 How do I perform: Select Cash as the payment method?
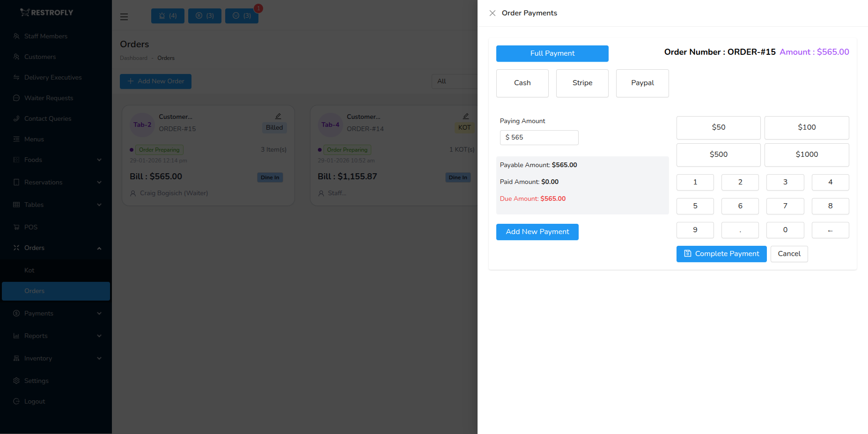(522, 83)
